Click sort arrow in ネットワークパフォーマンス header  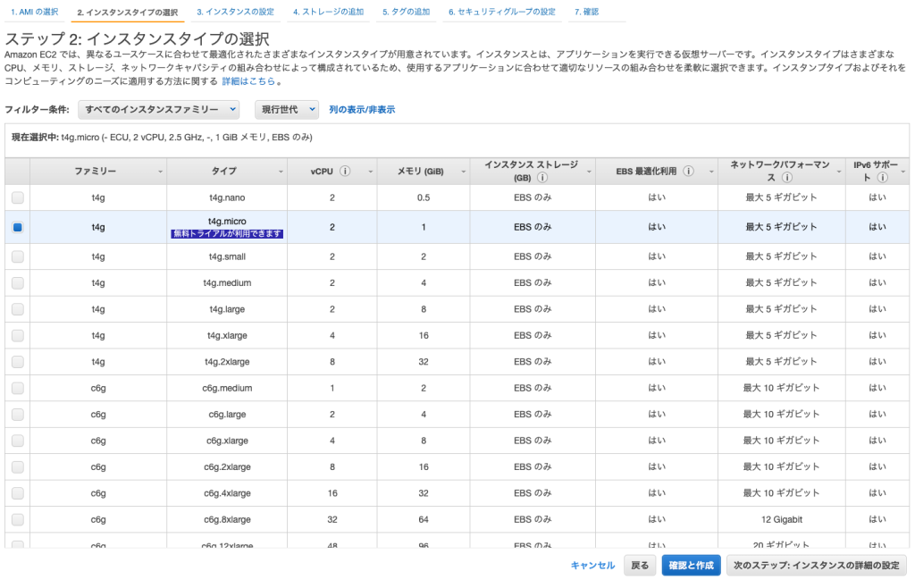[x=839, y=172]
